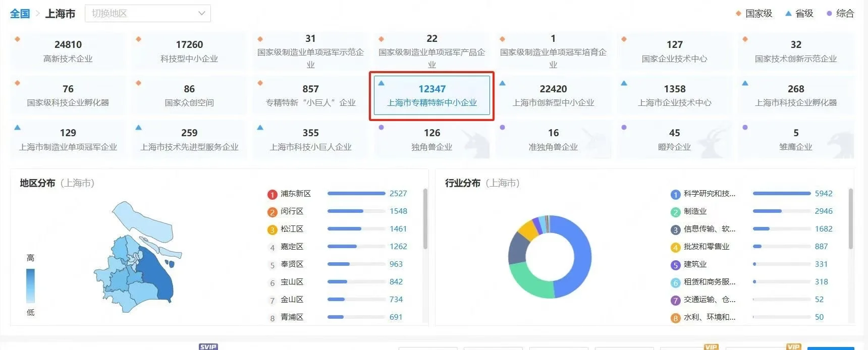Select the 上海市 breadcrumb item
868x350 pixels.
60,14
